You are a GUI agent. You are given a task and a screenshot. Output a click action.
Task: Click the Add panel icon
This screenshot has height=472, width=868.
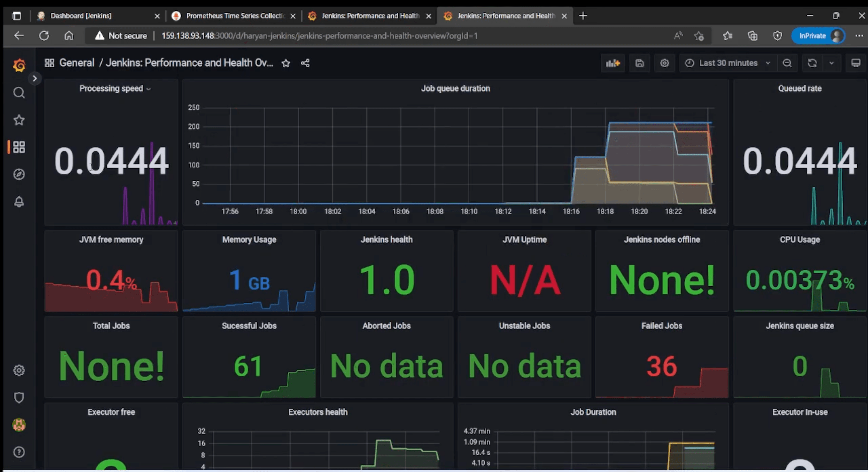pyautogui.click(x=613, y=63)
